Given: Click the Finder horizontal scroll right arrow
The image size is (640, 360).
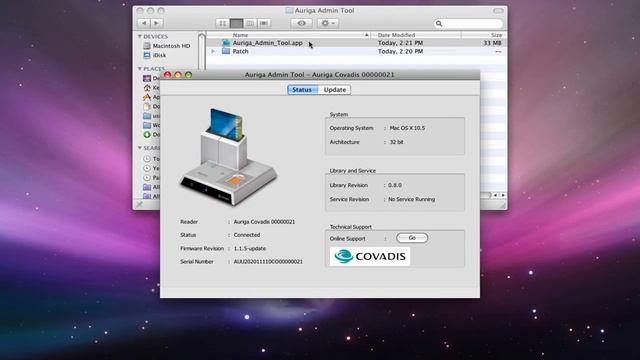Looking at the screenshot, I should 503,196.
